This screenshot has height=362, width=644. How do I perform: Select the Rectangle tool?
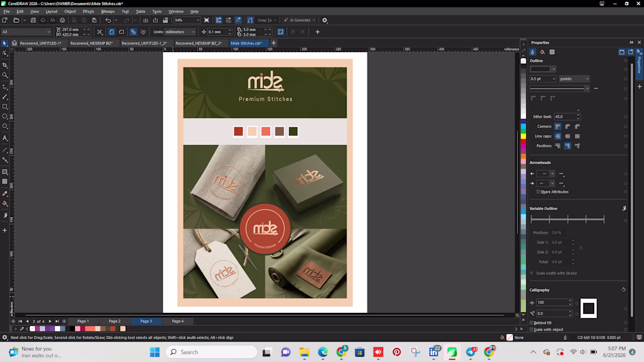5,106
